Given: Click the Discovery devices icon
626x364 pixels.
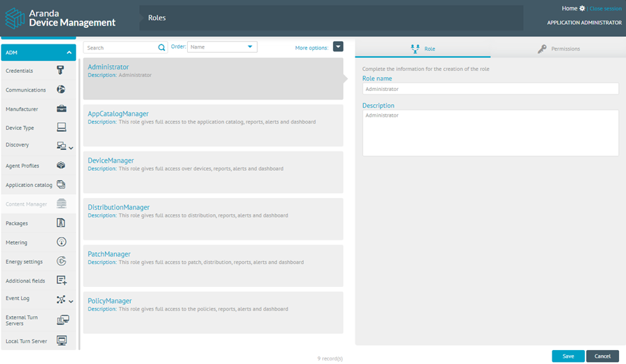Looking at the screenshot, I should tap(61, 146).
